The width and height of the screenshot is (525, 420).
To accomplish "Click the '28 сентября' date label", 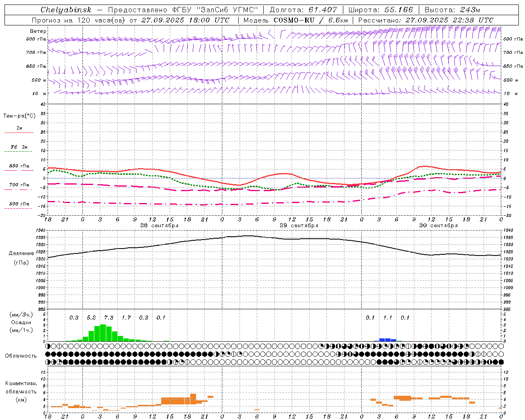I will (x=159, y=226).
